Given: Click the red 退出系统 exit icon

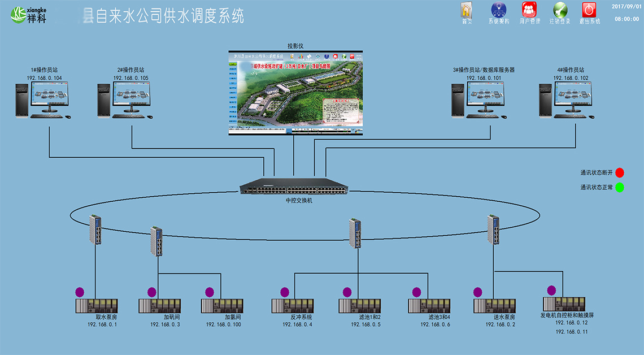Looking at the screenshot, I should click(x=589, y=10).
